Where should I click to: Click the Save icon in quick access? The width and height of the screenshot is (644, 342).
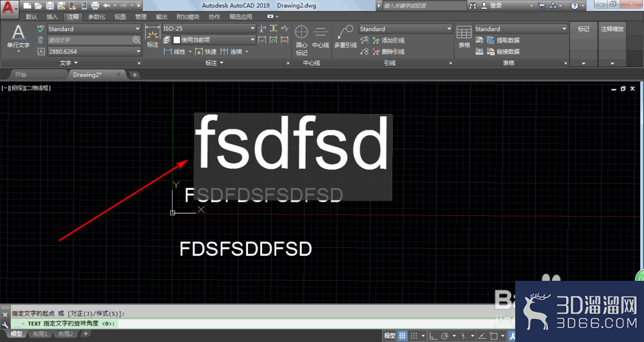coord(50,6)
